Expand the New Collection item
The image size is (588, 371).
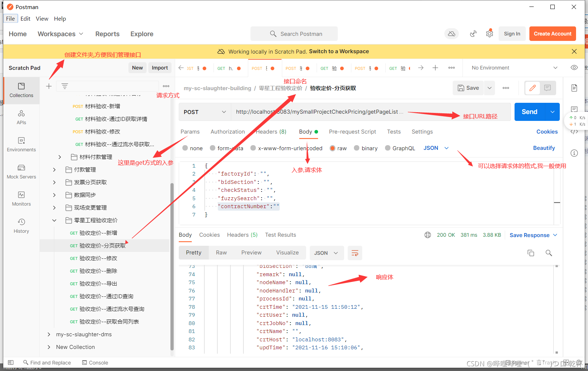coord(49,347)
